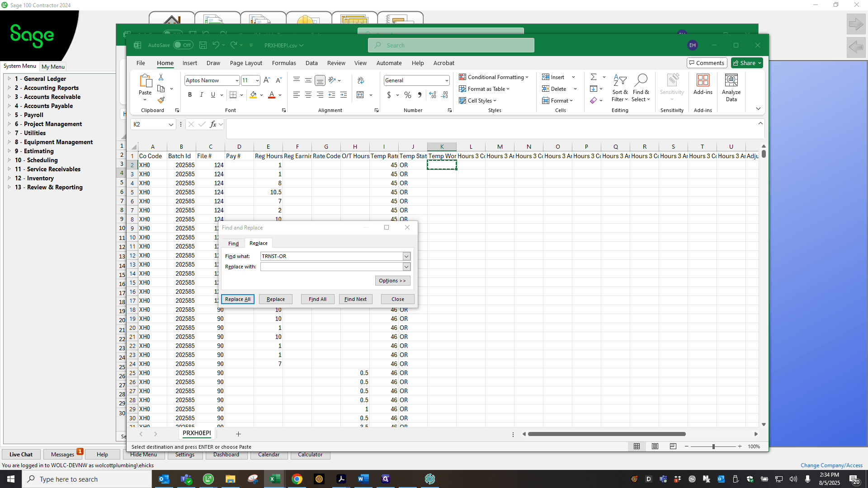Click Replace All button
The width and height of the screenshot is (868, 488).
238,299
